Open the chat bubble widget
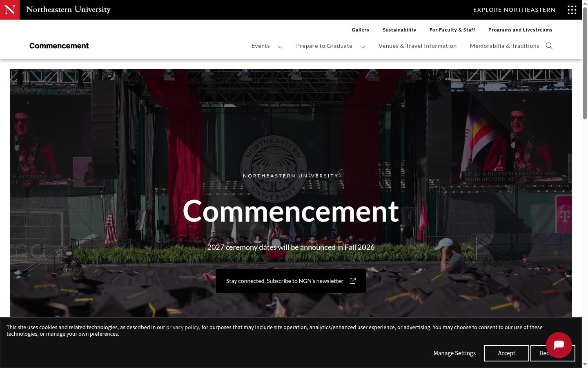The height and width of the screenshot is (368, 588). [x=559, y=345]
